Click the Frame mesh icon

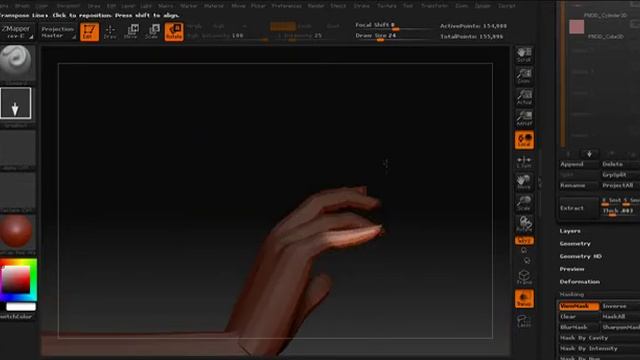coord(524,278)
